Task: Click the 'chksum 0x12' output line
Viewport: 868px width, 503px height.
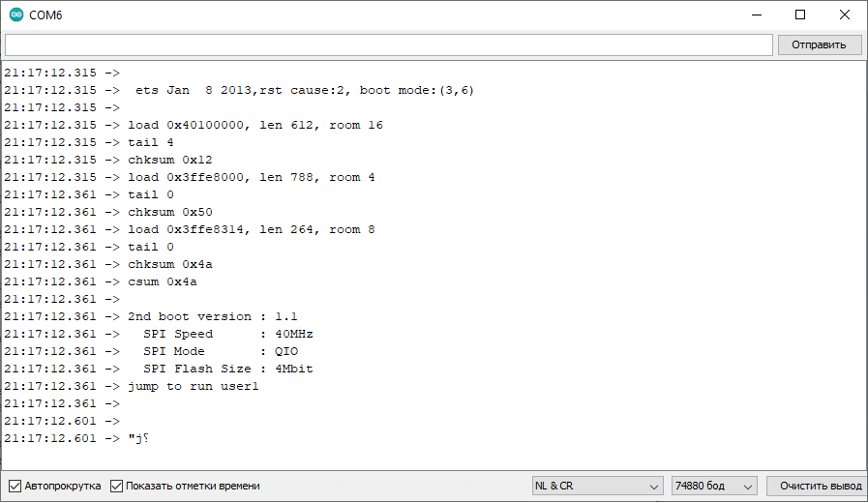Action: point(169,160)
